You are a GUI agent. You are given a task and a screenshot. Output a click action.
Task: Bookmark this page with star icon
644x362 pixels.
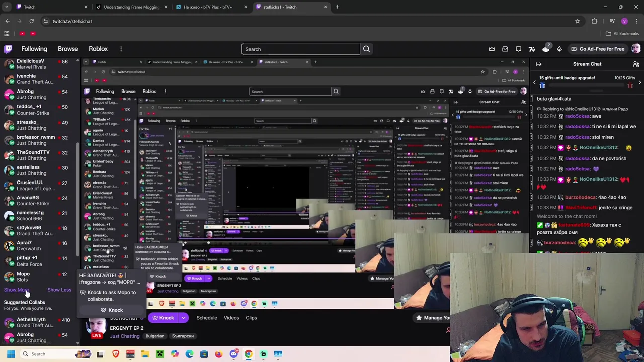(x=578, y=21)
